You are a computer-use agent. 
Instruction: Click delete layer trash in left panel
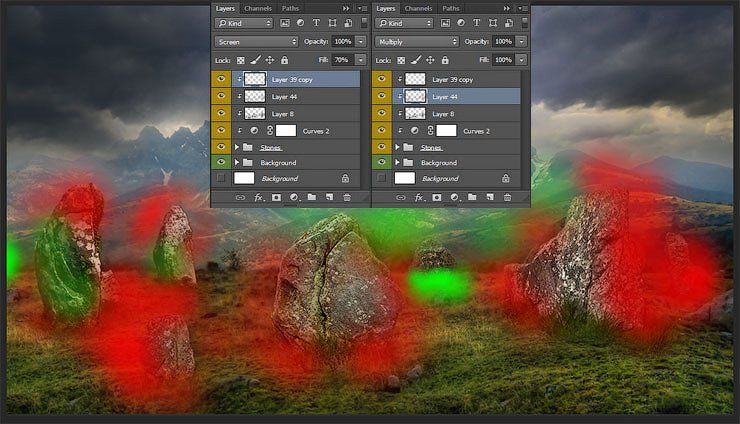click(x=347, y=197)
